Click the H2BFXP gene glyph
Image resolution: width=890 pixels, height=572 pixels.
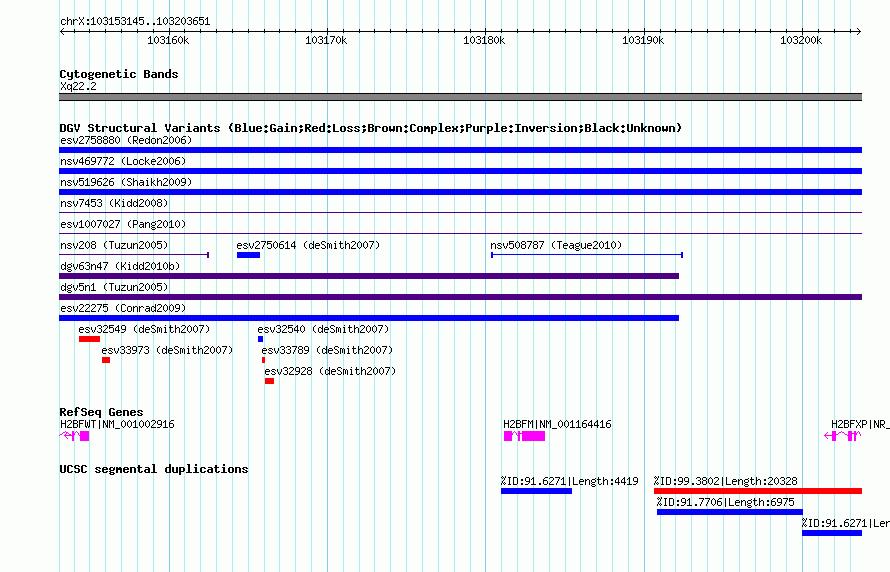point(843,436)
